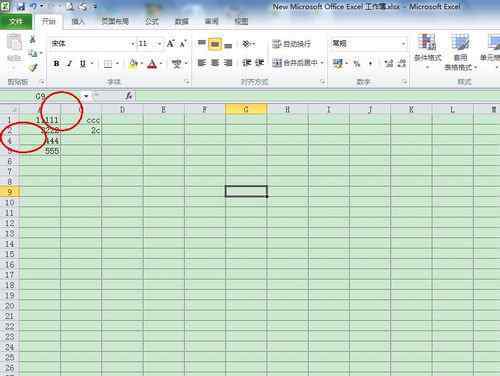Switch to the 开始 (Home) tab
The width and height of the screenshot is (500, 376).
pyautogui.click(x=48, y=21)
